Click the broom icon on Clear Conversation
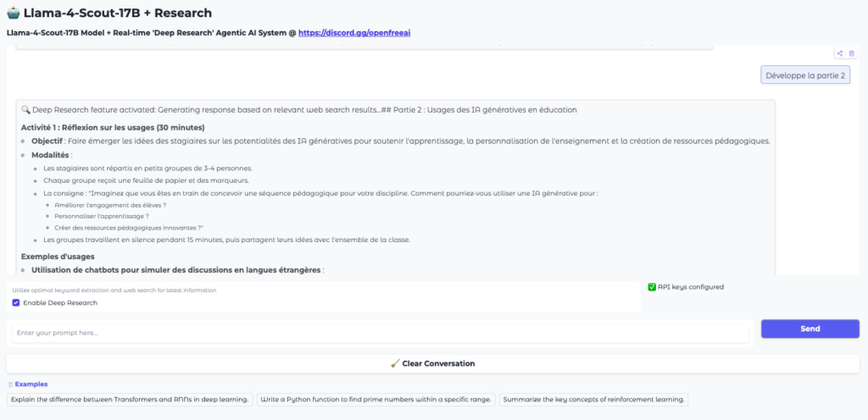 pyautogui.click(x=395, y=363)
